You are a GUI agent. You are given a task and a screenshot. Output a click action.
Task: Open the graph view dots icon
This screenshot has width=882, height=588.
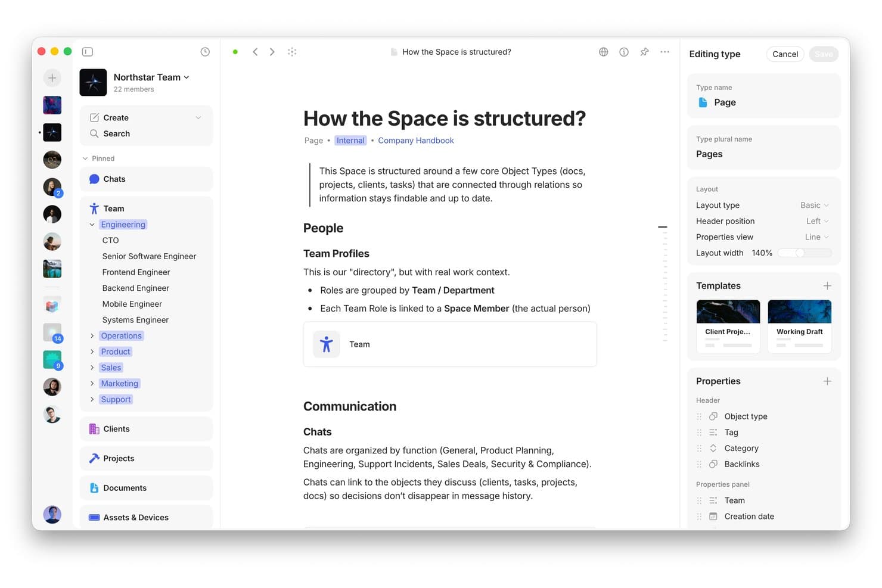pos(292,52)
